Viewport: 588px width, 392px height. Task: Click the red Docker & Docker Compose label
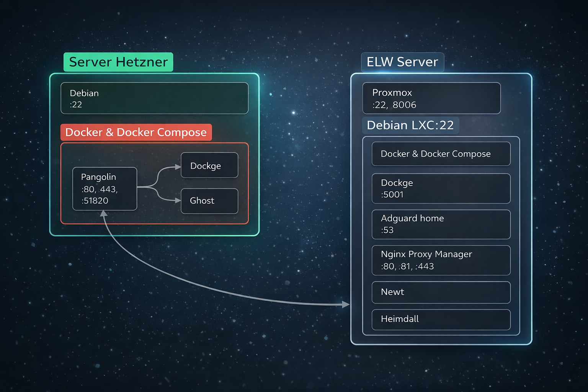click(136, 132)
